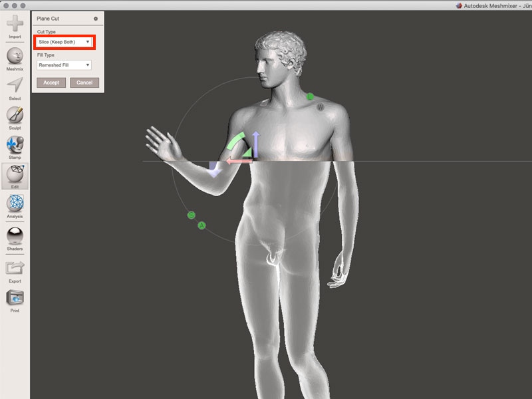This screenshot has height=399, width=532.
Task: Expand the Fill Type dropdown
Action: point(64,65)
